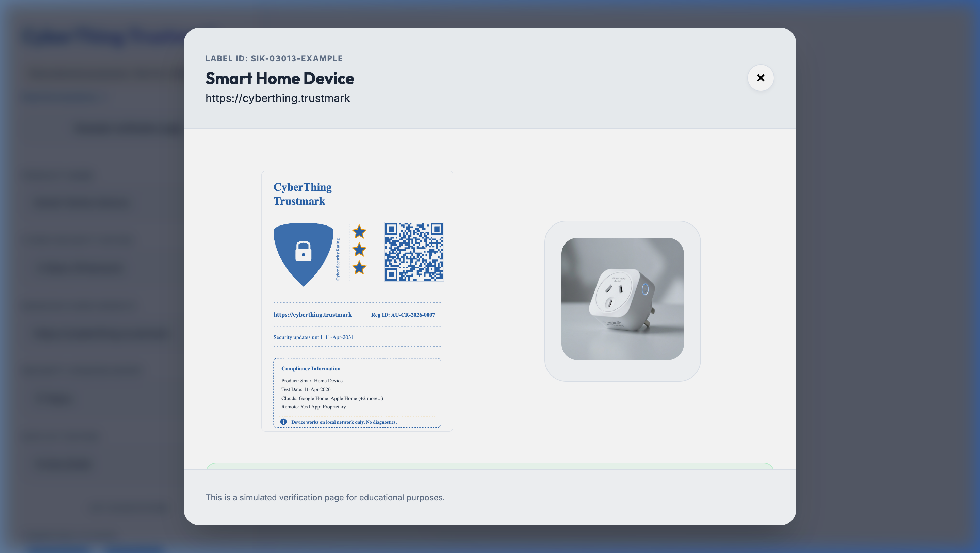Expand the '(+2 more...)' clouds list
Viewport: 980px width, 553px height.
click(x=371, y=398)
